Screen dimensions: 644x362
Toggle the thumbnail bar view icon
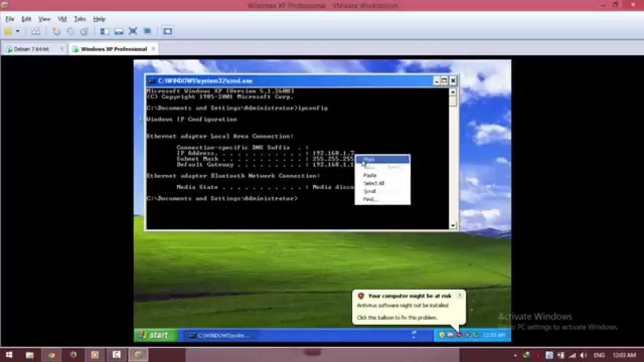119,31
